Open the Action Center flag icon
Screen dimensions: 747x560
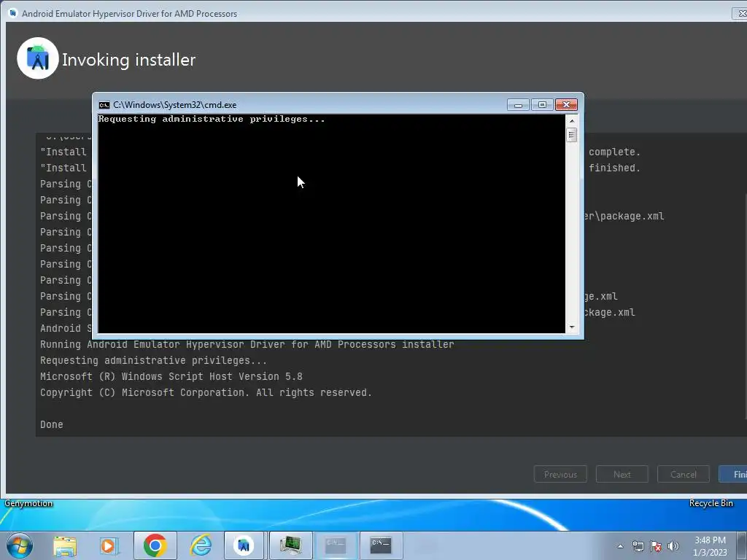(656, 546)
